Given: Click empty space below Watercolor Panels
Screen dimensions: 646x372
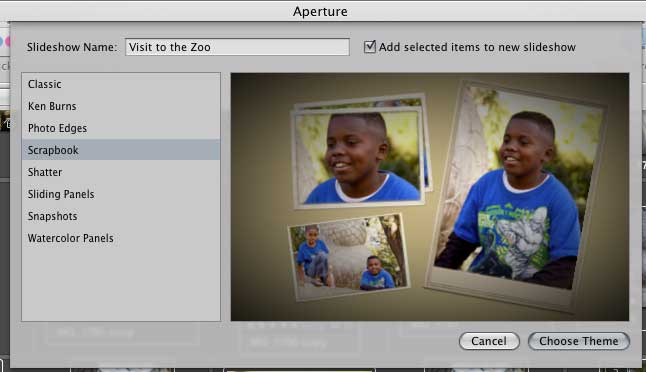Looking at the screenshot, I should 121,284.
